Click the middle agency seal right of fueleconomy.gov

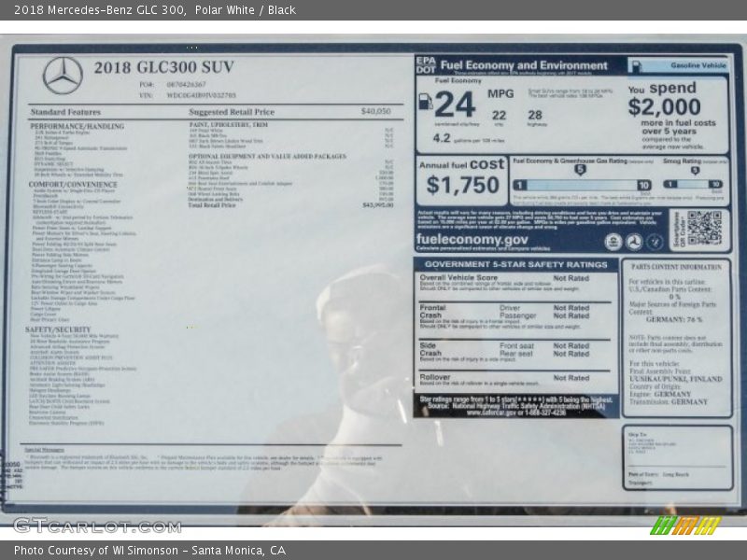tap(634, 242)
